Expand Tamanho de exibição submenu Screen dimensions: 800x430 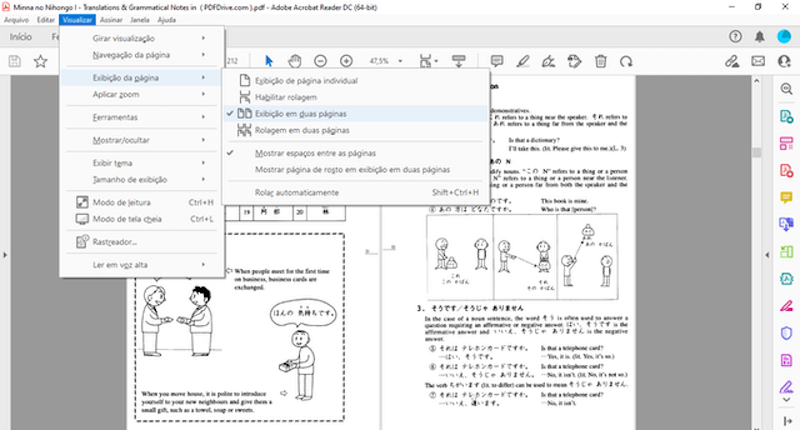pyautogui.click(x=141, y=180)
